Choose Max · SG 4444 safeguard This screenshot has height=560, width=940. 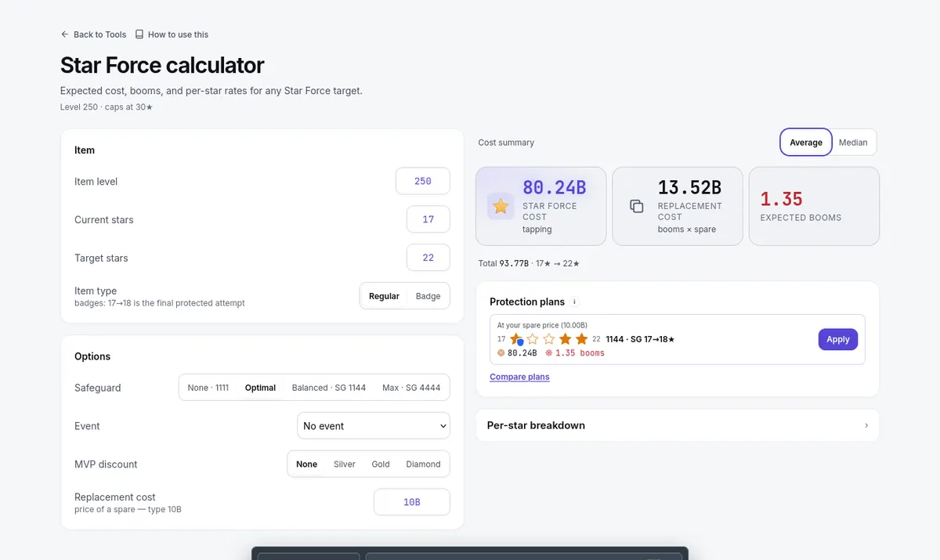click(x=411, y=388)
